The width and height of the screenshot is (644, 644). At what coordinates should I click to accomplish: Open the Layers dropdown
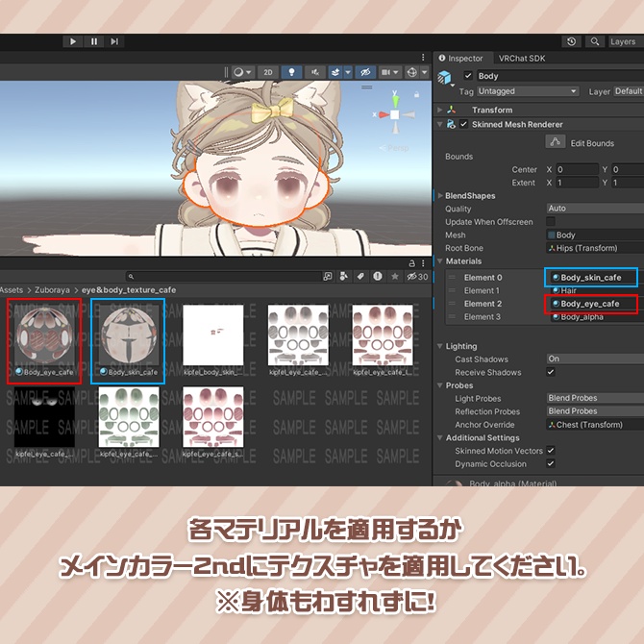click(x=626, y=41)
